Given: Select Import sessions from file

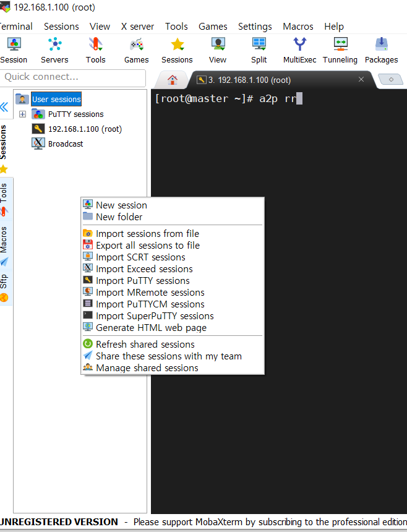Looking at the screenshot, I should click(x=173, y=234).
